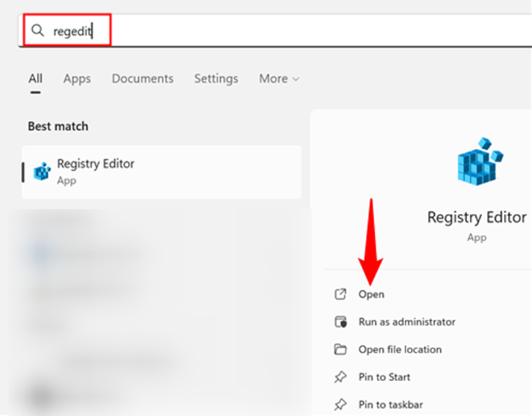This screenshot has height=416, width=532.
Task: Click the search box containing regedit
Action: [x=275, y=31]
